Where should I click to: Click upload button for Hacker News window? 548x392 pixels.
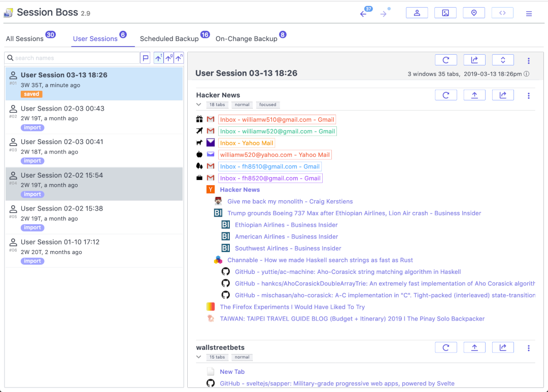coord(474,95)
